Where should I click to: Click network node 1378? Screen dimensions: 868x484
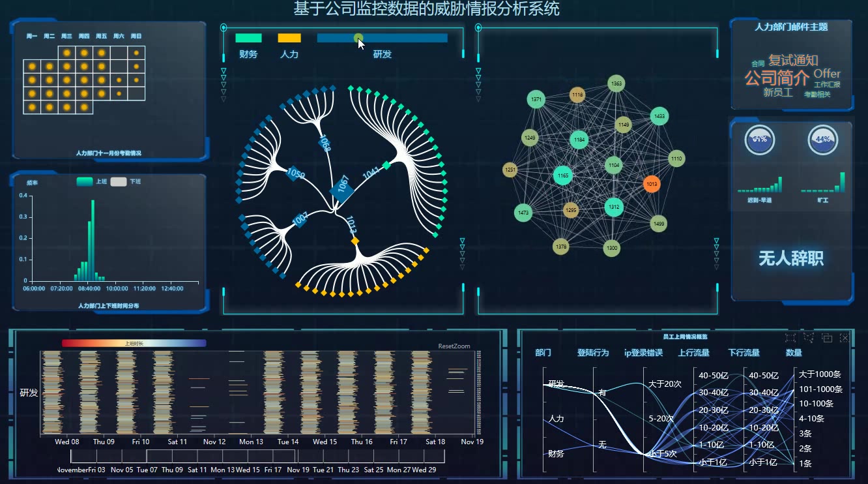pos(560,247)
